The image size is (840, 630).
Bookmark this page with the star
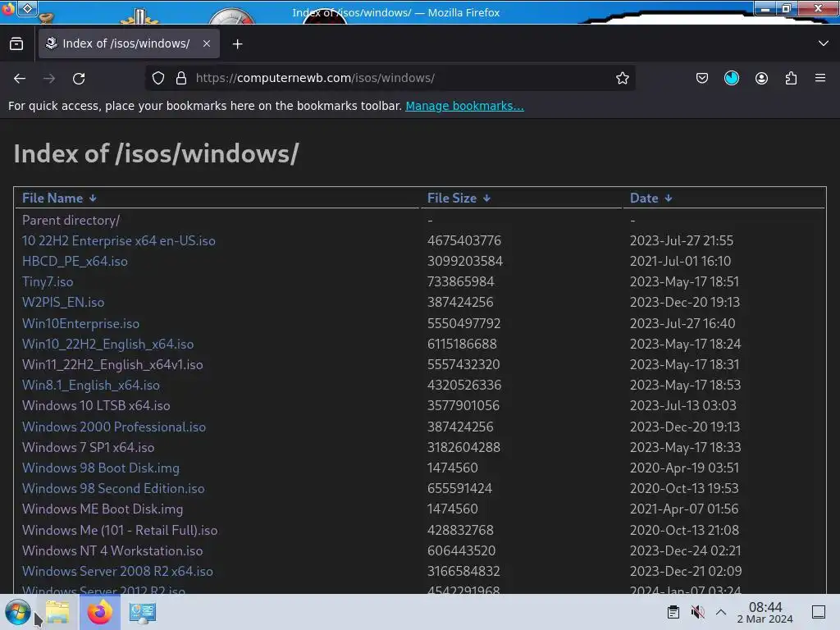tap(622, 78)
